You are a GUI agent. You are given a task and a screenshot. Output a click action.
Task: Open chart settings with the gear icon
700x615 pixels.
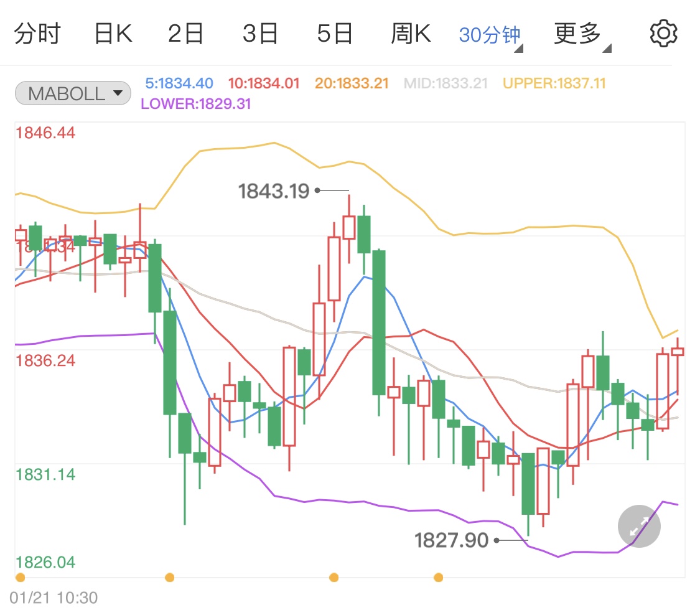point(663,33)
